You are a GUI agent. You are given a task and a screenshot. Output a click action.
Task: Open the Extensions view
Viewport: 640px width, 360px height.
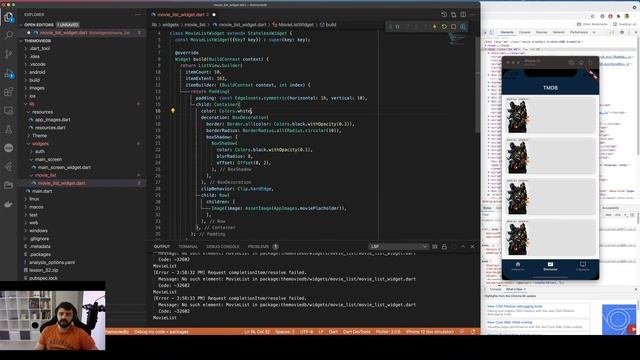(x=9, y=92)
